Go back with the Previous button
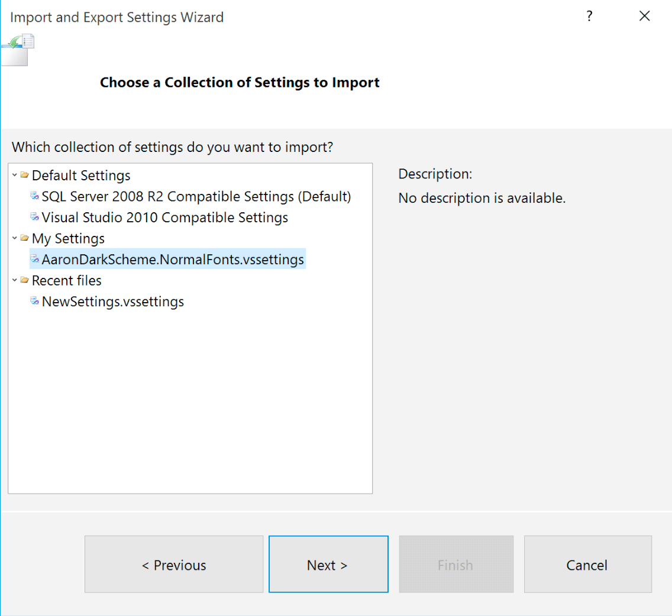Viewport: 672px width, 616px height. [x=174, y=565]
